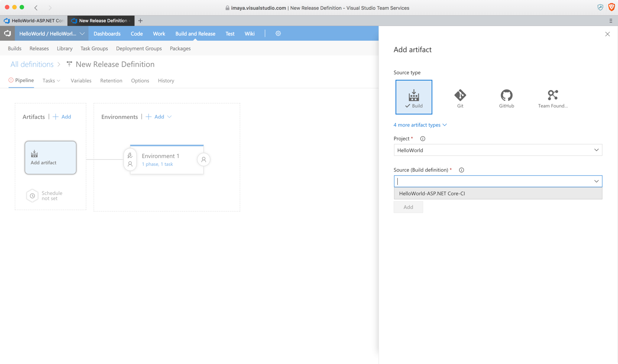Click the Schedule not set clock icon

coord(32,196)
